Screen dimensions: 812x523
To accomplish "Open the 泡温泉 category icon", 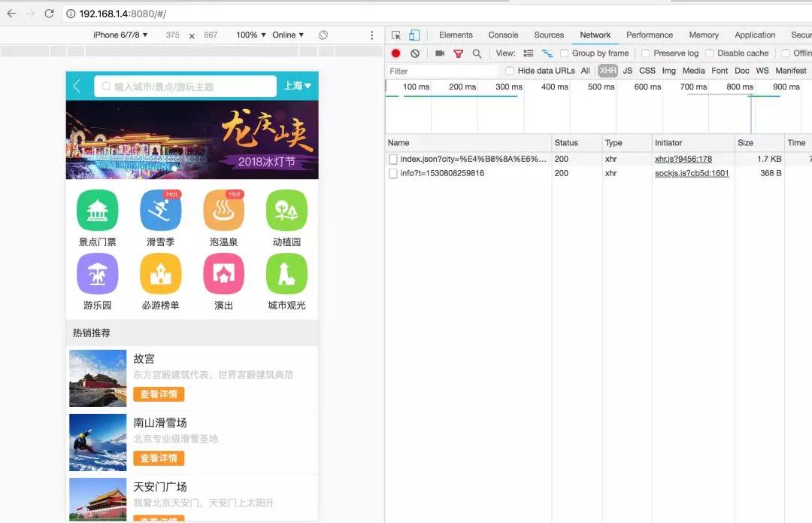I will (x=224, y=210).
